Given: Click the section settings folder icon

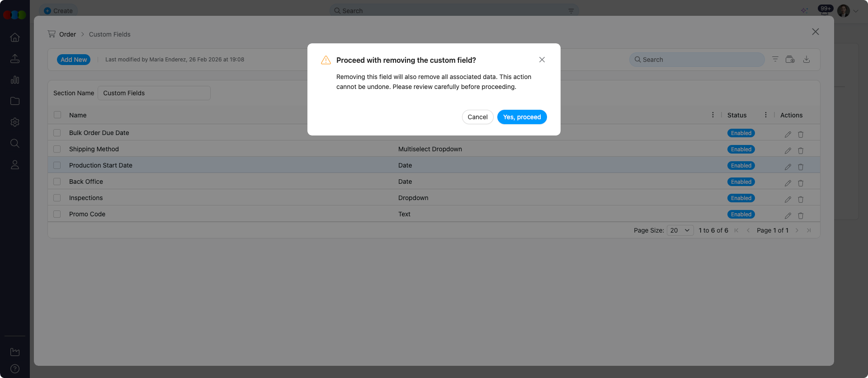Looking at the screenshot, I should [790, 59].
